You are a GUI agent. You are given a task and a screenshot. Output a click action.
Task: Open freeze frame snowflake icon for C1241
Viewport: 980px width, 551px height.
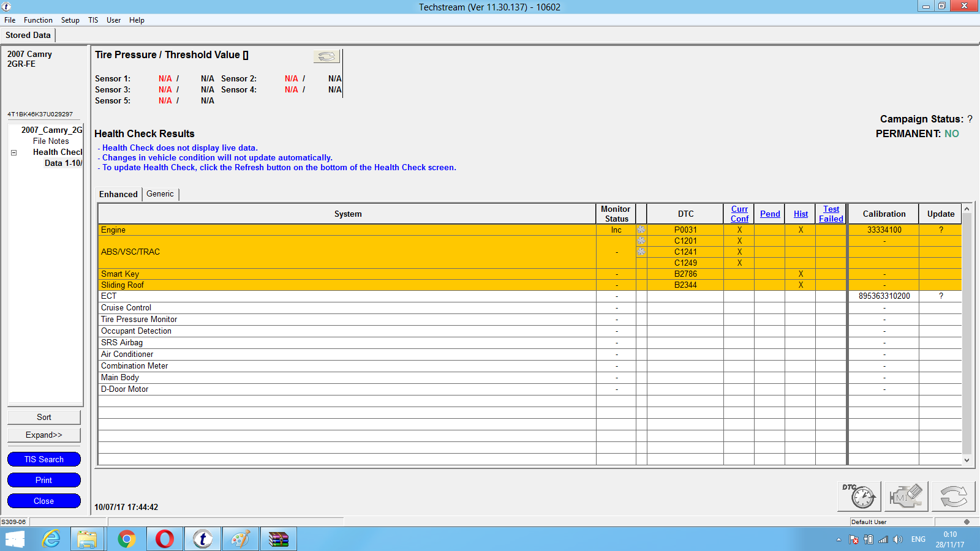coord(641,252)
